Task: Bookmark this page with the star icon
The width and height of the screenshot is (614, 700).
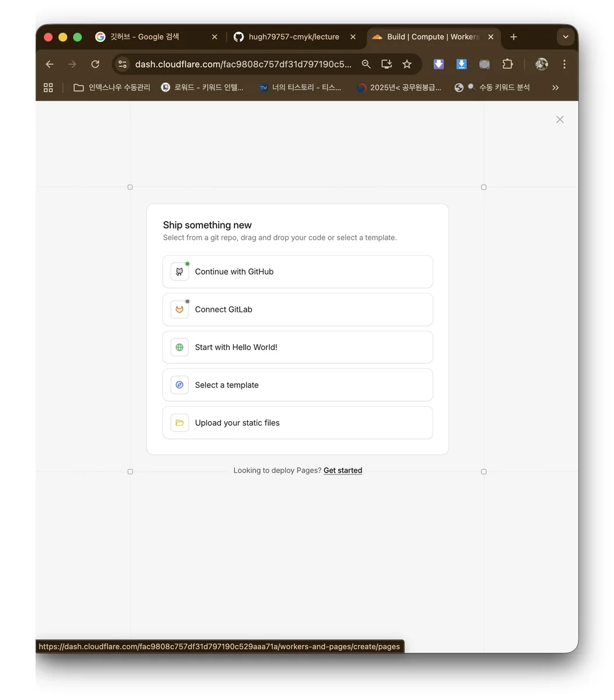Action: (x=407, y=64)
